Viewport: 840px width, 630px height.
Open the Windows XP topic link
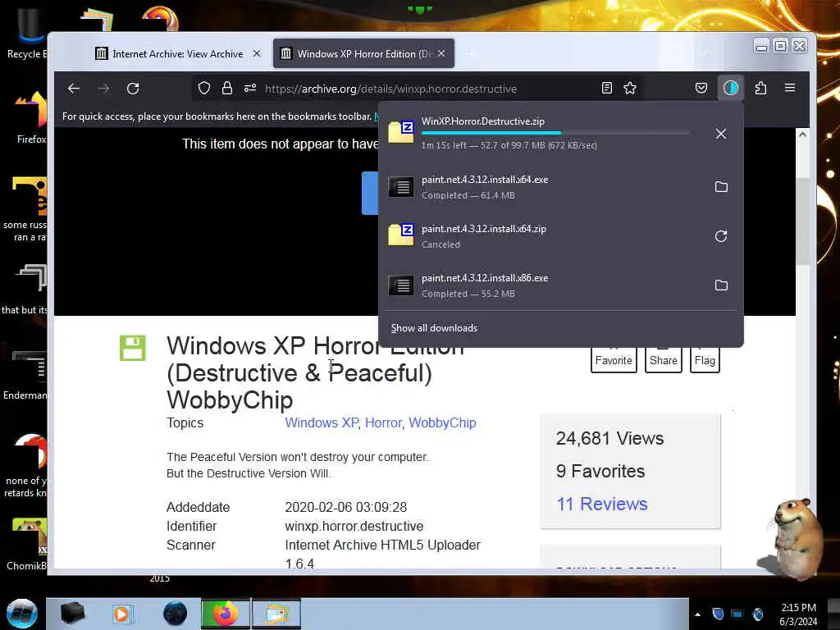coord(322,422)
